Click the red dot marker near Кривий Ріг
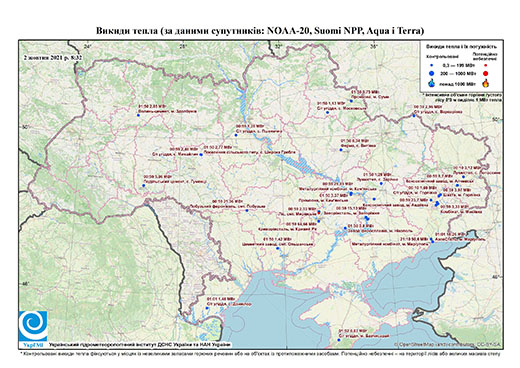Viewport: 520px width, 368px height. (319, 212)
